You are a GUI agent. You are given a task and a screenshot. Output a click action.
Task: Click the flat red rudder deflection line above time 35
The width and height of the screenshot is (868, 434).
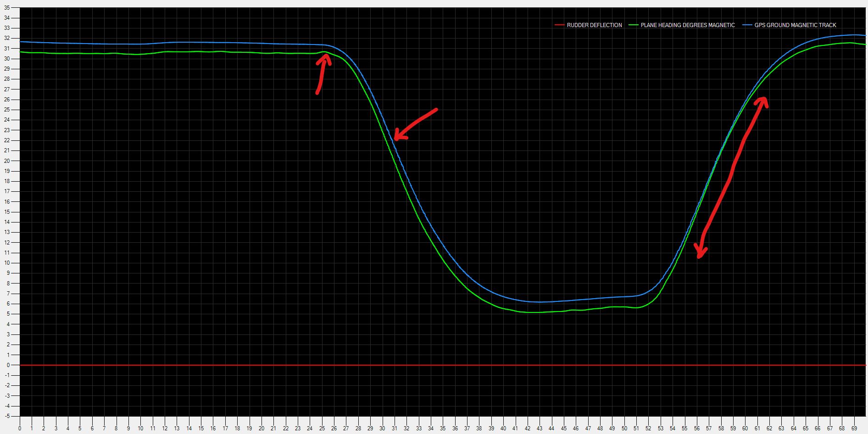pyautogui.click(x=443, y=365)
